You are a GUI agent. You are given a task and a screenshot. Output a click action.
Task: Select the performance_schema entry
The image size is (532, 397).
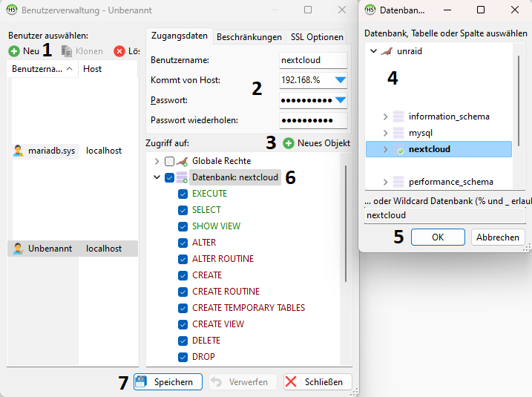(451, 182)
